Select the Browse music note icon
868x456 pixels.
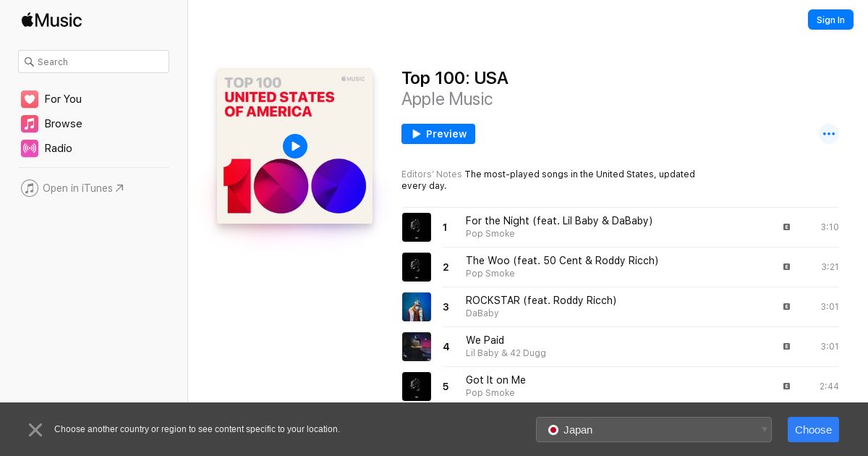point(30,124)
